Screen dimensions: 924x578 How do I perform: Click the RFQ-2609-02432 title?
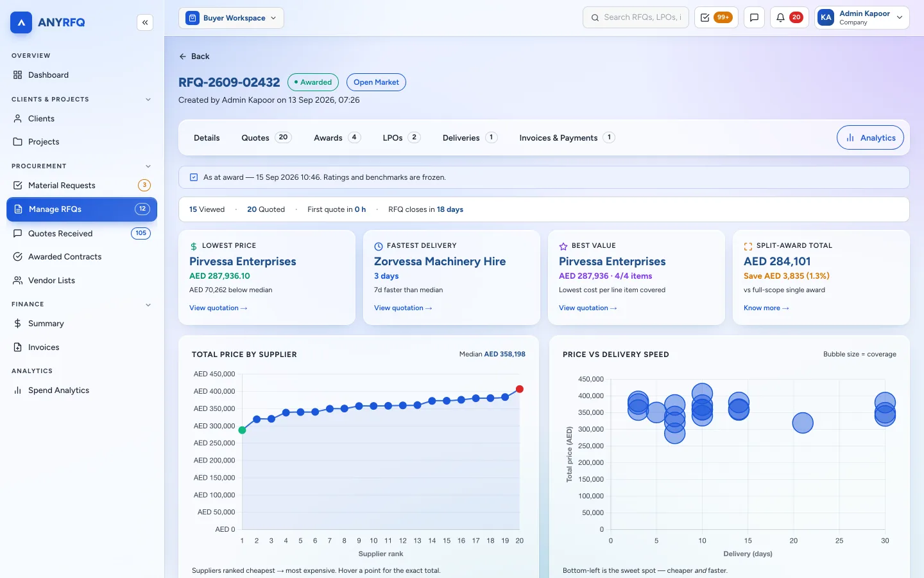[x=229, y=82]
